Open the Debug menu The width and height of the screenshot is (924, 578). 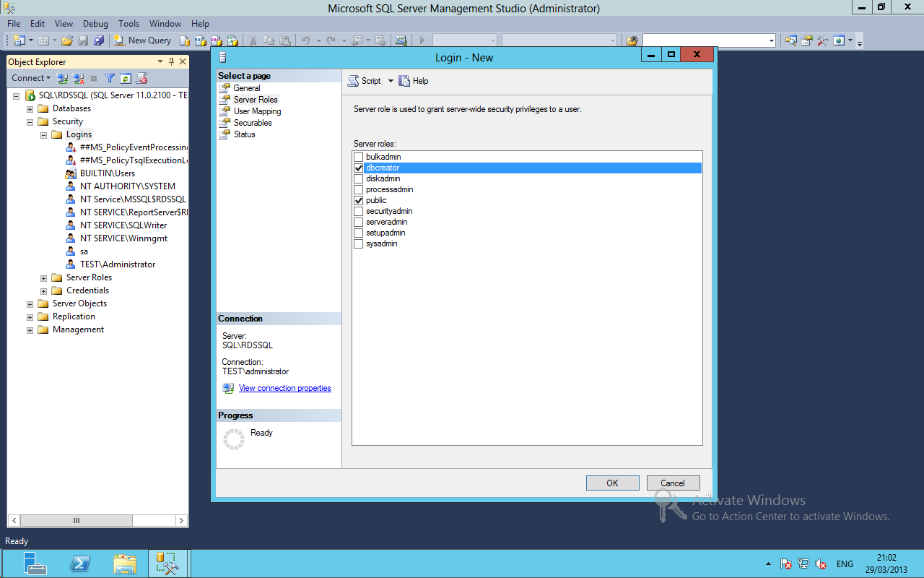(96, 24)
